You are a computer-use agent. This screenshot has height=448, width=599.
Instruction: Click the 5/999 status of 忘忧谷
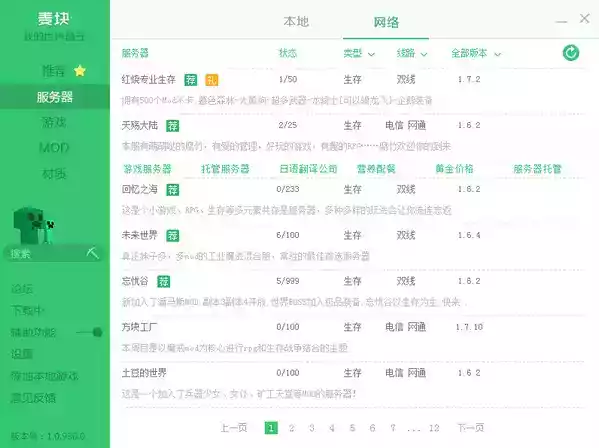(x=288, y=281)
